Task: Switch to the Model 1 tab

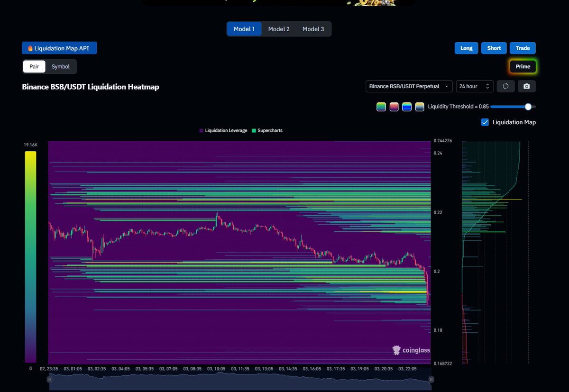Action: (x=244, y=29)
